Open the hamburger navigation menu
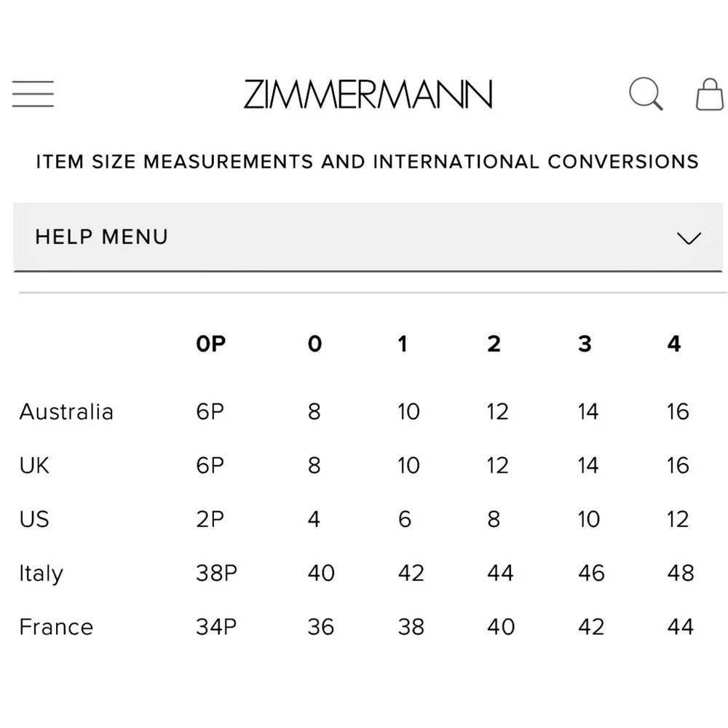728x728 pixels. point(33,94)
